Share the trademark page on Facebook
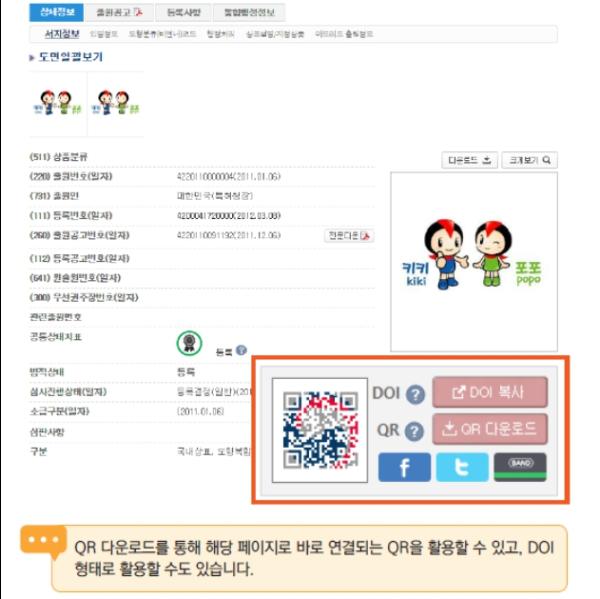The image size is (600, 599). (404, 467)
